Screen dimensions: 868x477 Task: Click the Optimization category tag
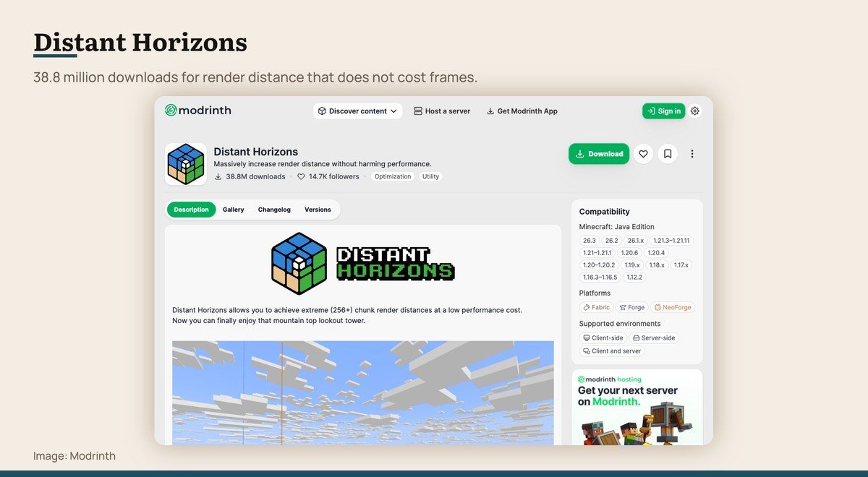[x=393, y=176]
